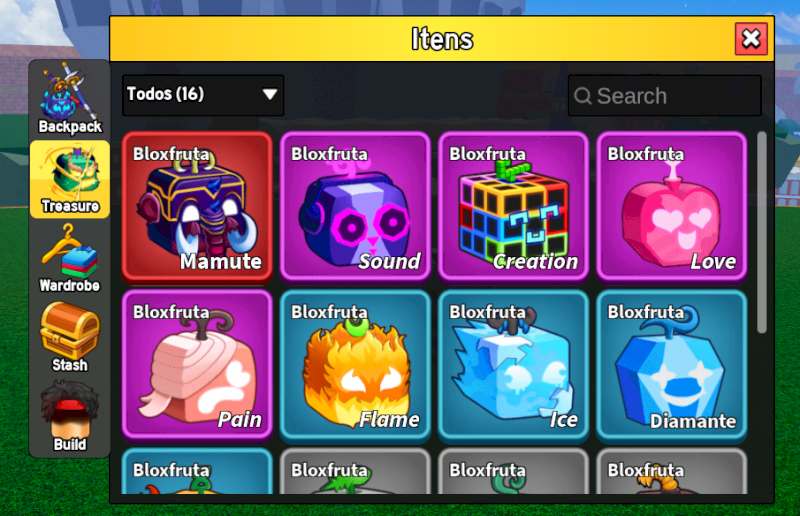800x516 pixels.
Task: Select the Treasure sidebar tab
Action: (70, 179)
